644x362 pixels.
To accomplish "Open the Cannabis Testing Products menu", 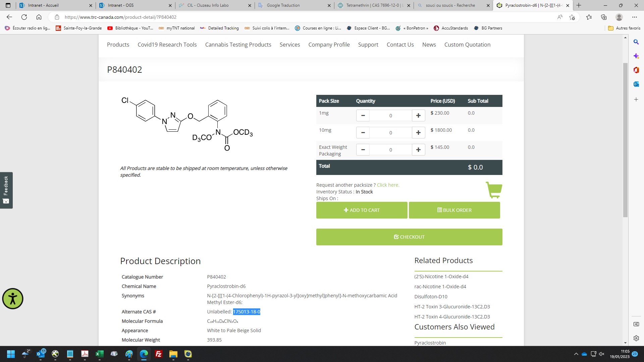I will 238,45.
